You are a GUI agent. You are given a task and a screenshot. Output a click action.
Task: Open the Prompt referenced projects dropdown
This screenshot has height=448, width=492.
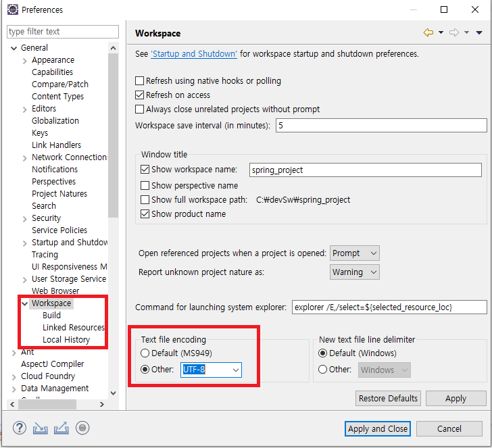tap(355, 253)
